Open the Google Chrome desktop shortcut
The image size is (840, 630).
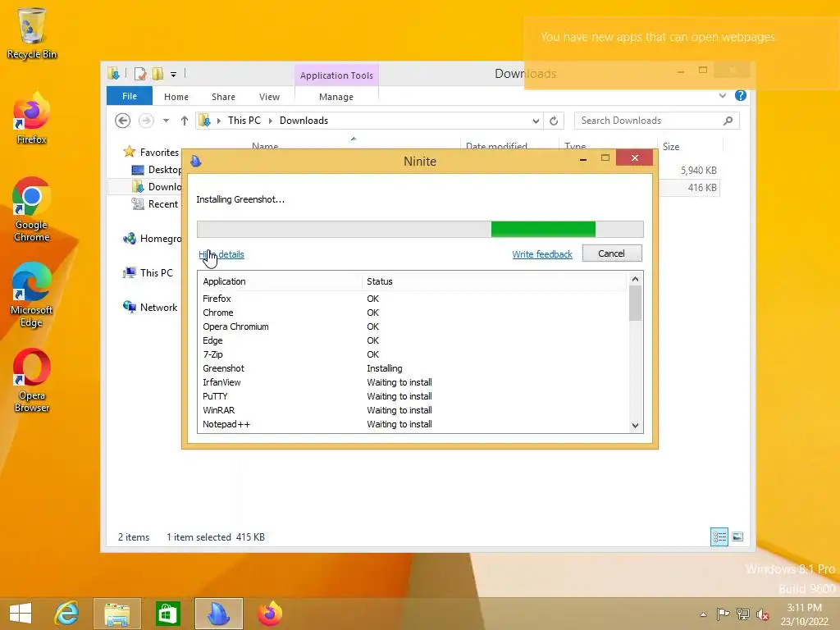[32, 209]
